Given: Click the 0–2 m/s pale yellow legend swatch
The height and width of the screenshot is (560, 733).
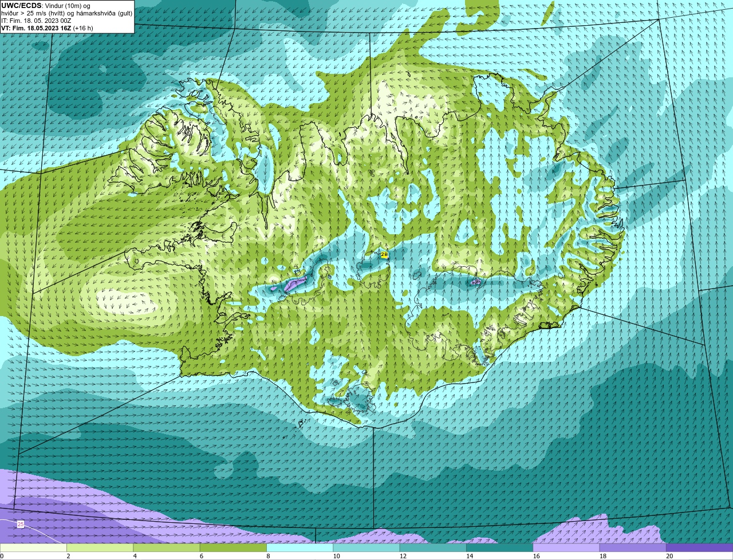Looking at the screenshot, I should [33, 547].
